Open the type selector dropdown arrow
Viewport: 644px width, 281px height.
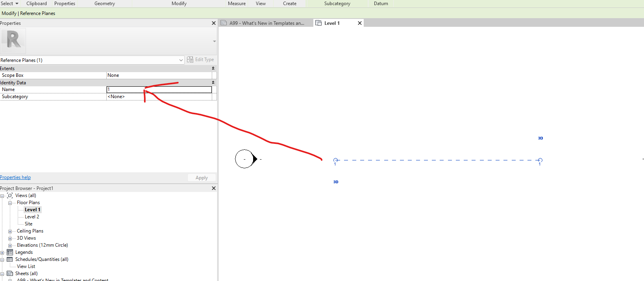[x=215, y=41]
